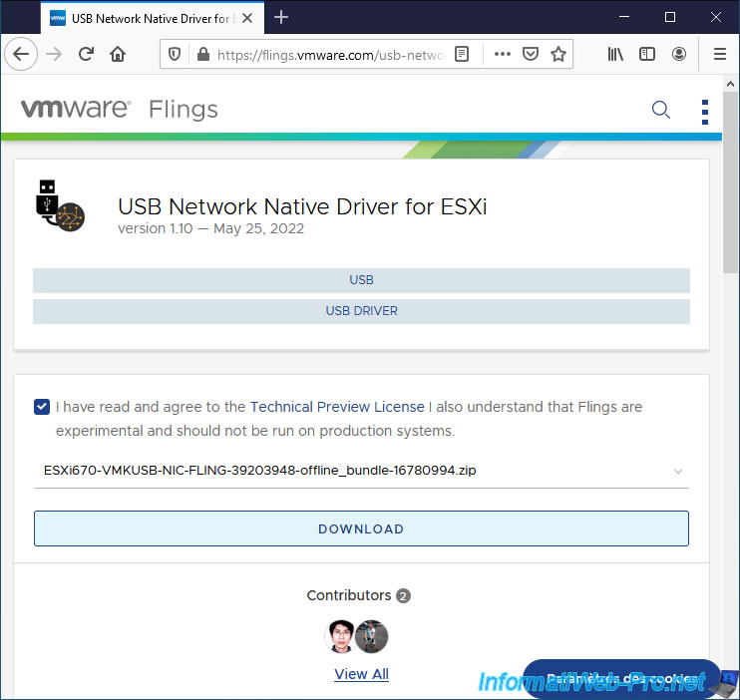Save page to Pocket icon
740x700 pixels.
pyautogui.click(x=531, y=54)
